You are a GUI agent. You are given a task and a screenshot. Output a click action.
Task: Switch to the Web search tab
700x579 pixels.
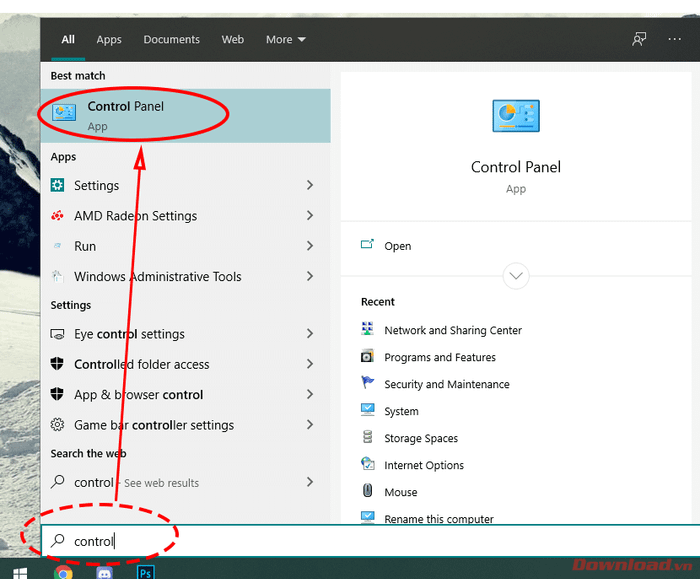click(233, 40)
